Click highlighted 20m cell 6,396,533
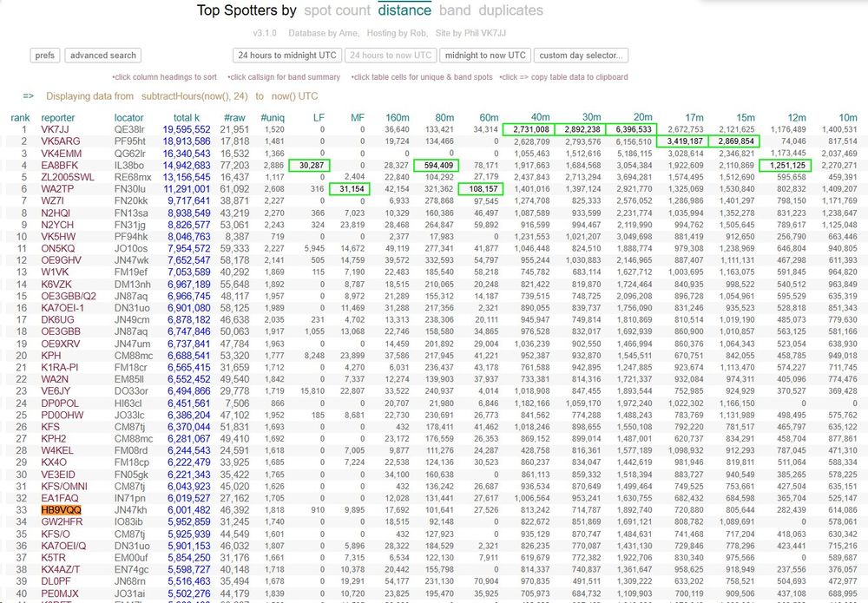 click(x=631, y=129)
